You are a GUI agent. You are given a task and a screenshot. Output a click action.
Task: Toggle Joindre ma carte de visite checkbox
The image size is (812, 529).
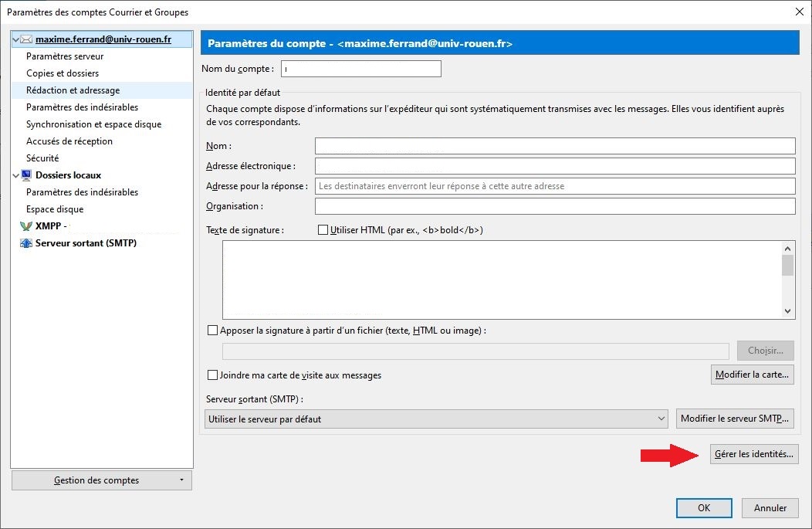(x=213, y=375)
